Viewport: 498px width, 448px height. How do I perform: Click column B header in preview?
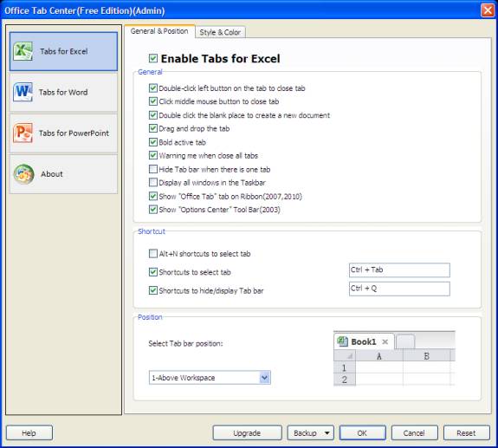pyautogui.click(x=427, y=356)
